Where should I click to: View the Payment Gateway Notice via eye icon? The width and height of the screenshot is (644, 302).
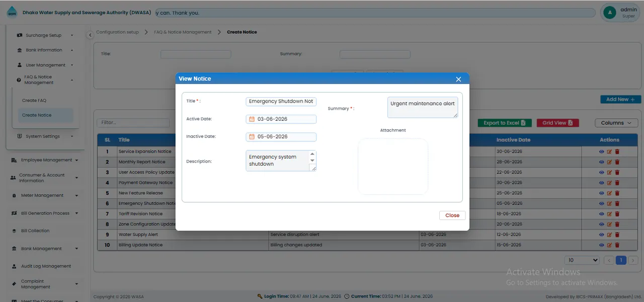[x=602, y=183]
